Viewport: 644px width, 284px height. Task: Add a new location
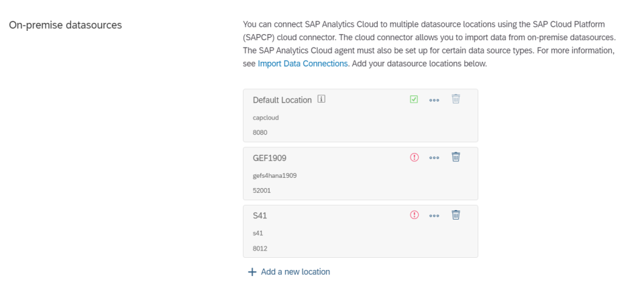(289, 272)
